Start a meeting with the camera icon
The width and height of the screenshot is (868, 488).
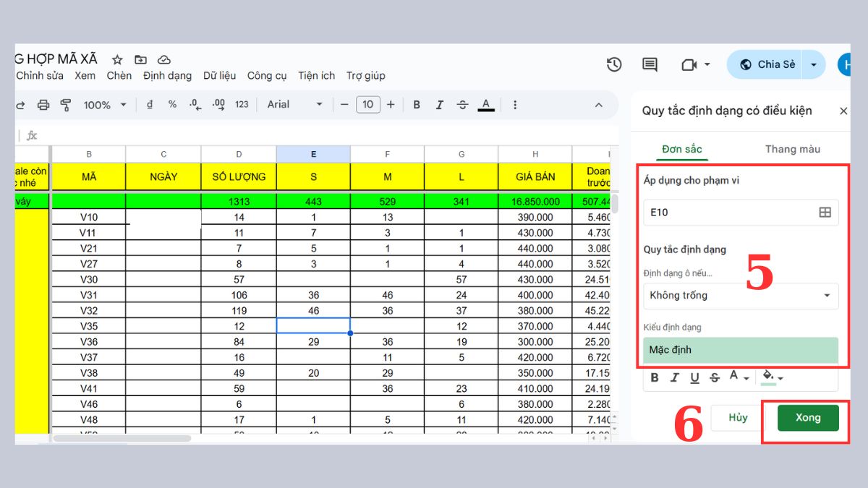point(689,64)
